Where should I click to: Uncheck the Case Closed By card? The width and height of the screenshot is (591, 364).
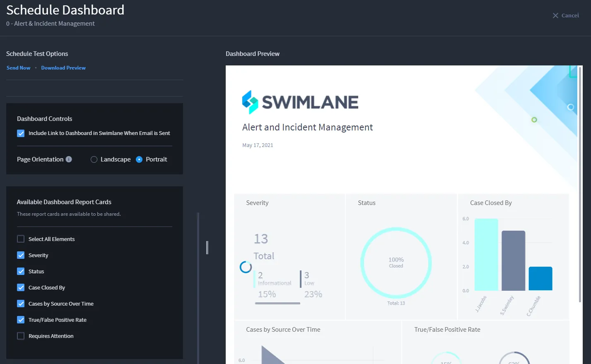coord(21,287)
